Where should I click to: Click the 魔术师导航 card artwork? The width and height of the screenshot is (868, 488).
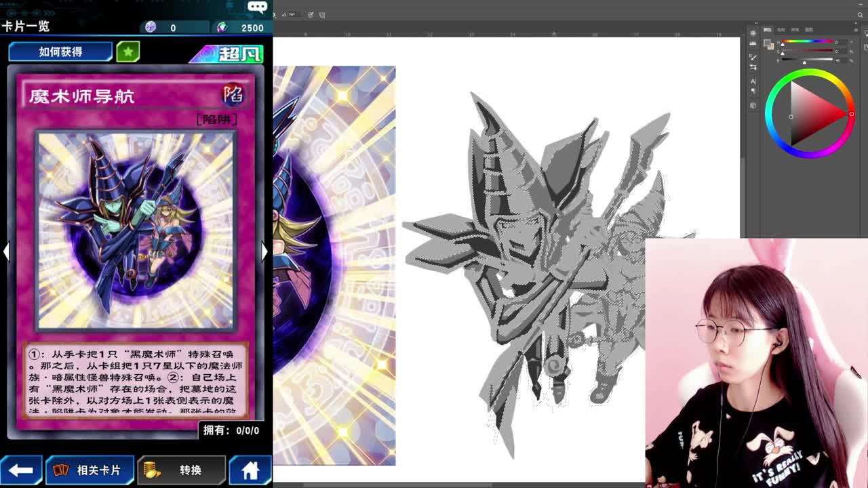pyautogui.click(x=136, y=230)
